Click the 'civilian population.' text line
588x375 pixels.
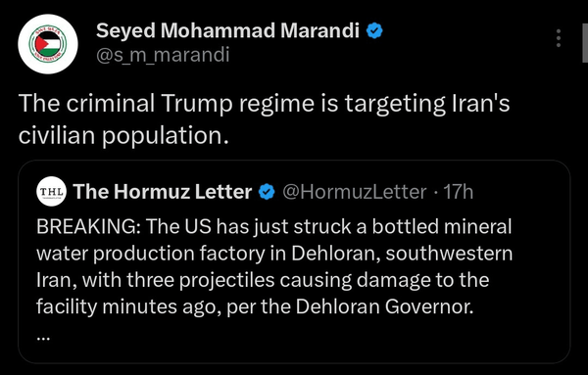pos(123,136)
